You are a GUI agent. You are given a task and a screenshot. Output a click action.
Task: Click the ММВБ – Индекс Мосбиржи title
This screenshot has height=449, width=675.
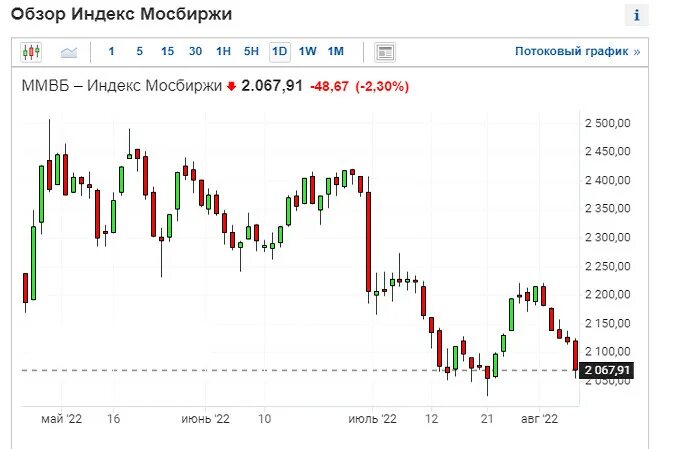click(x=122, y=86)
